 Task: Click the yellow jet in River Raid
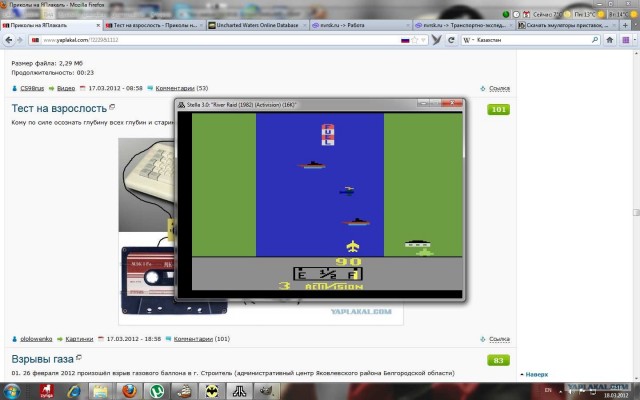pos(353,246)
